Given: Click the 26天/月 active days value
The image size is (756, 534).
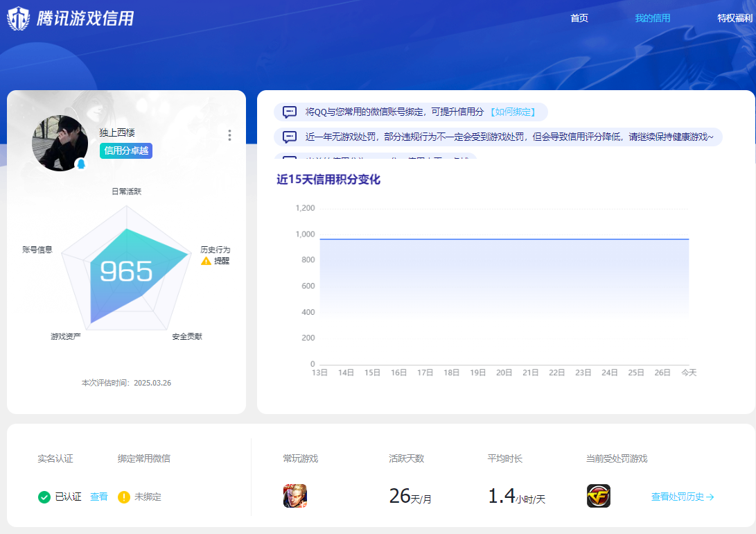Looking at the screenshot, I should (410, 497).
